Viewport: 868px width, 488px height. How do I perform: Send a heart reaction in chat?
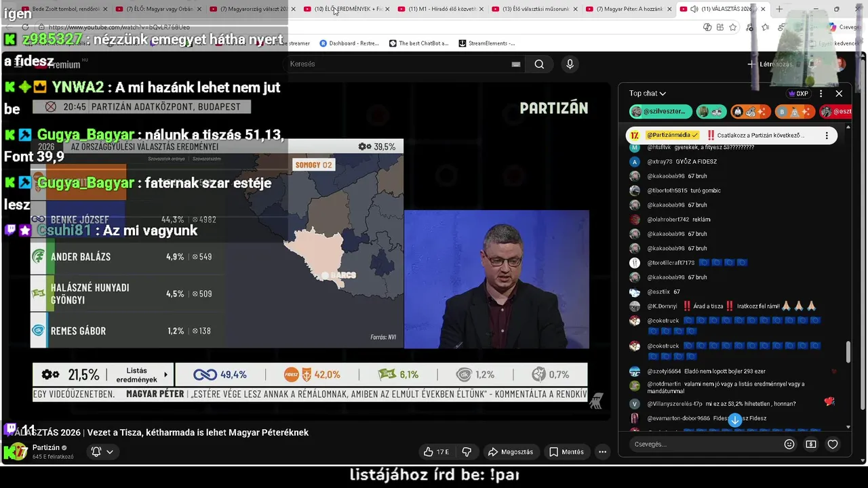click(833, 444)
